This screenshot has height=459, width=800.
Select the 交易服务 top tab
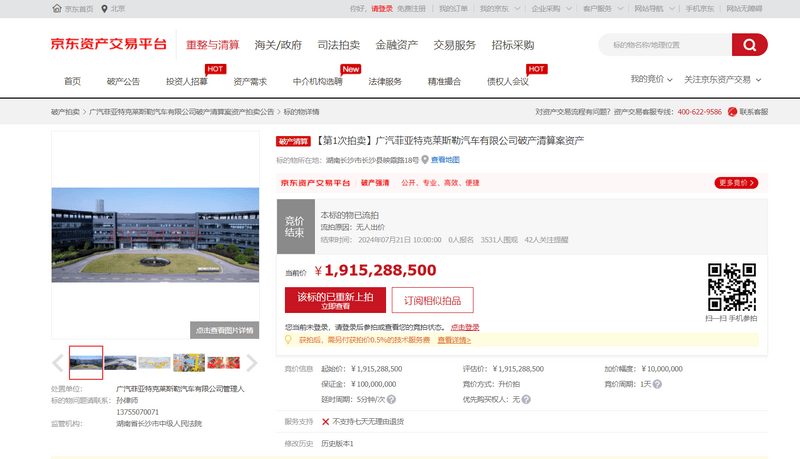tap(455, 45)
